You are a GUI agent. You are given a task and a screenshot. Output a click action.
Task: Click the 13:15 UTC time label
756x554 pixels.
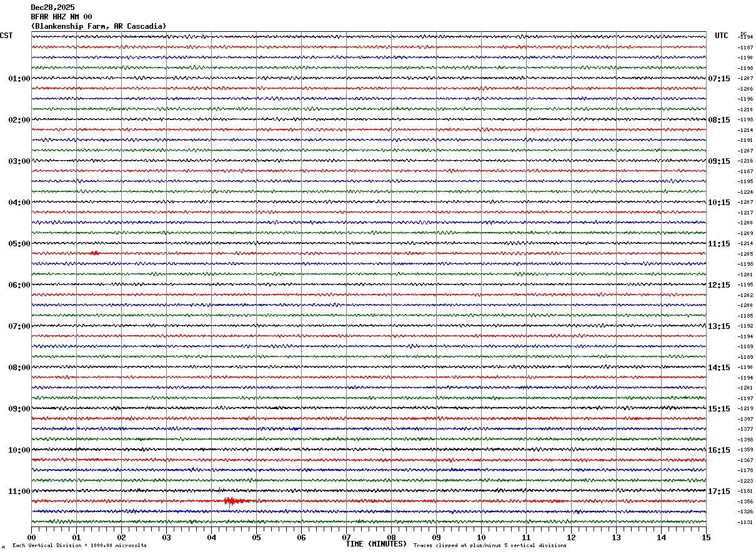pos(719,326)
